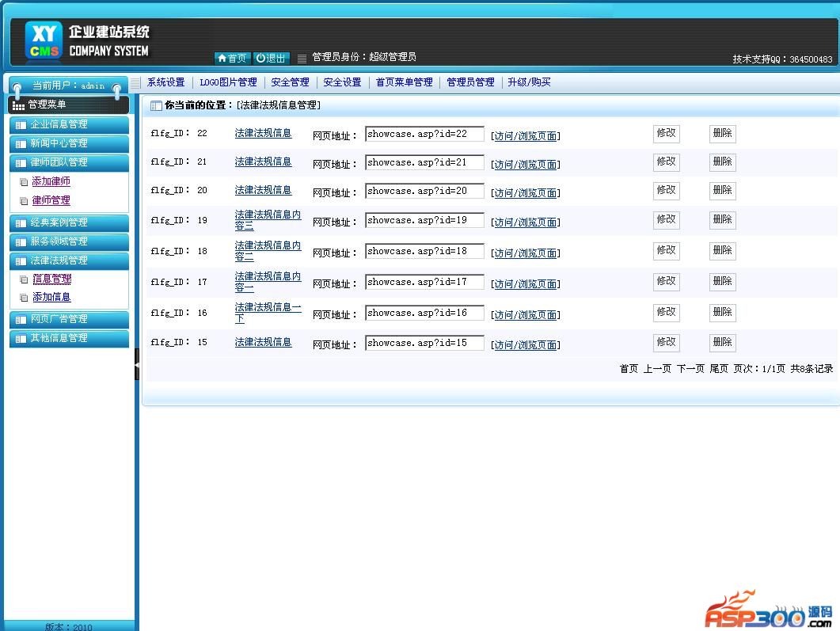
Task: Click the 退出 logout power icon button
Action: [x=272, y=58]
